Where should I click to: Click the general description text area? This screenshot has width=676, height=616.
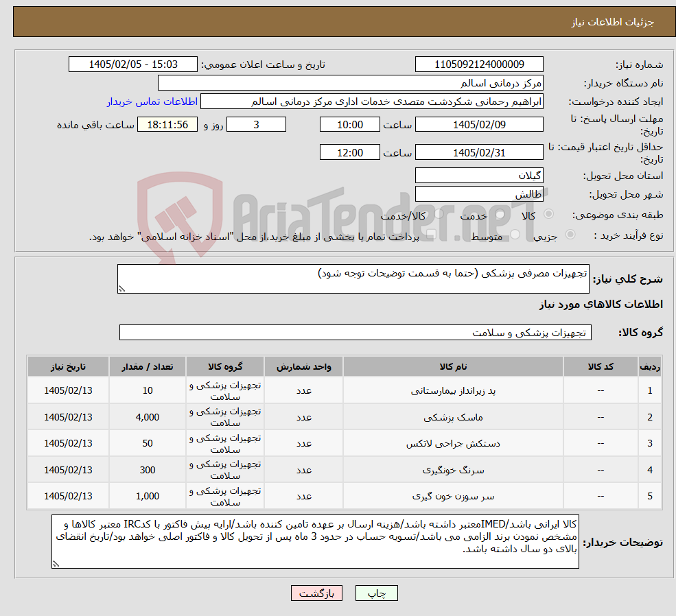tap(353, 279)
